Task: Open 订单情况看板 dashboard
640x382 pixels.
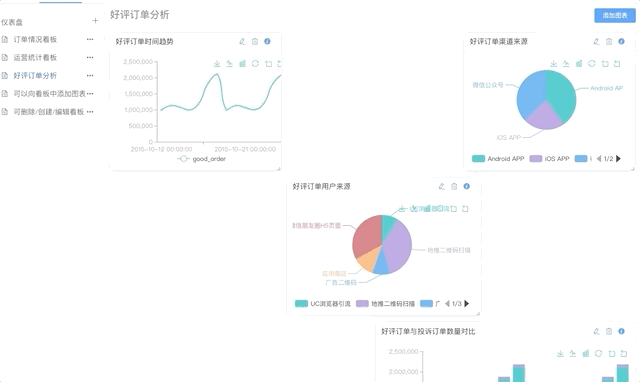Action: click(35, 40)
